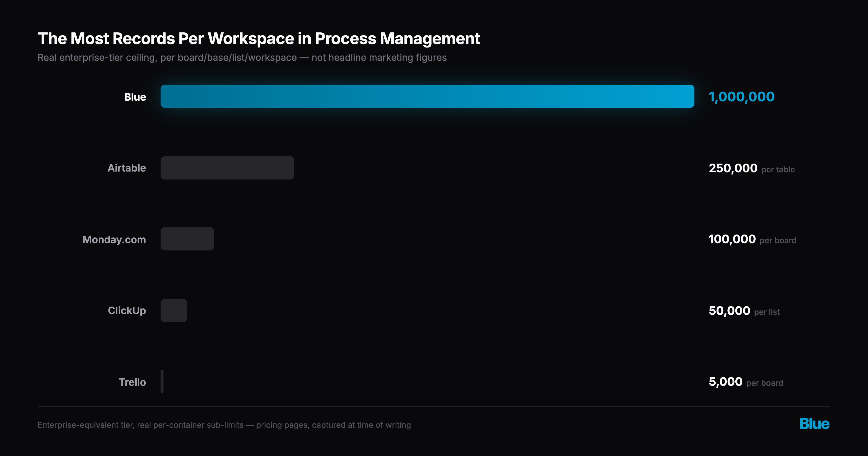Select the blue bar for Blue
868x456 pixels.
[x=427, y=97]
